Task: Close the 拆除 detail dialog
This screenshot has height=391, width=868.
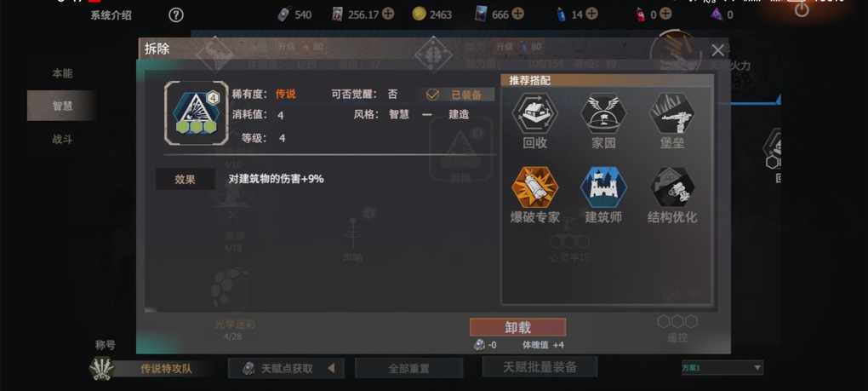Action: pos(717,50)
